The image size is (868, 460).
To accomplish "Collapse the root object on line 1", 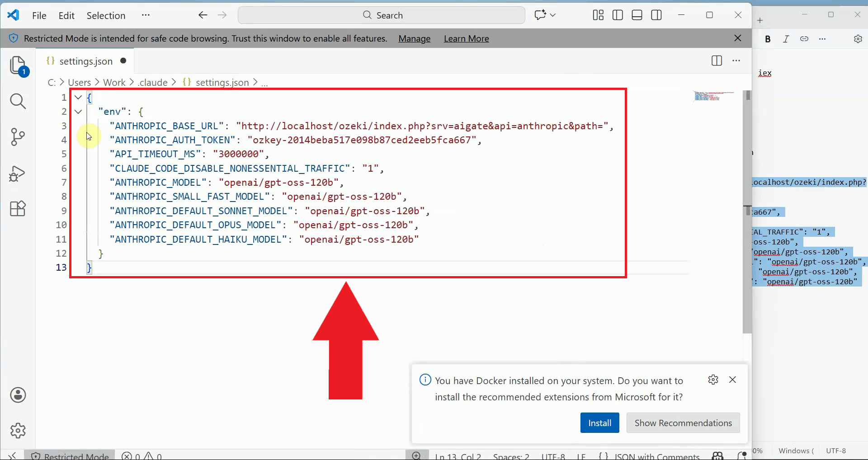I will coord(78,98).
